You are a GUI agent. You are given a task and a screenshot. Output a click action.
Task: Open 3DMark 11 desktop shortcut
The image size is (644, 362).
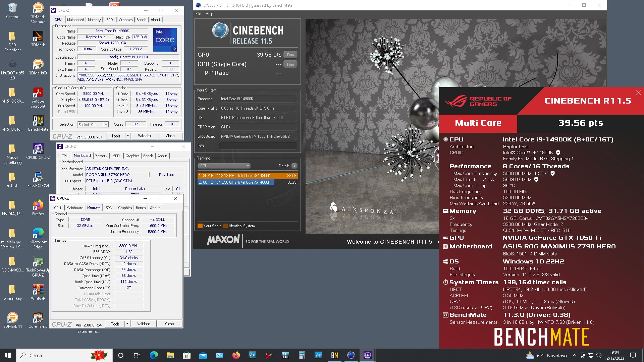pos(12,320)
